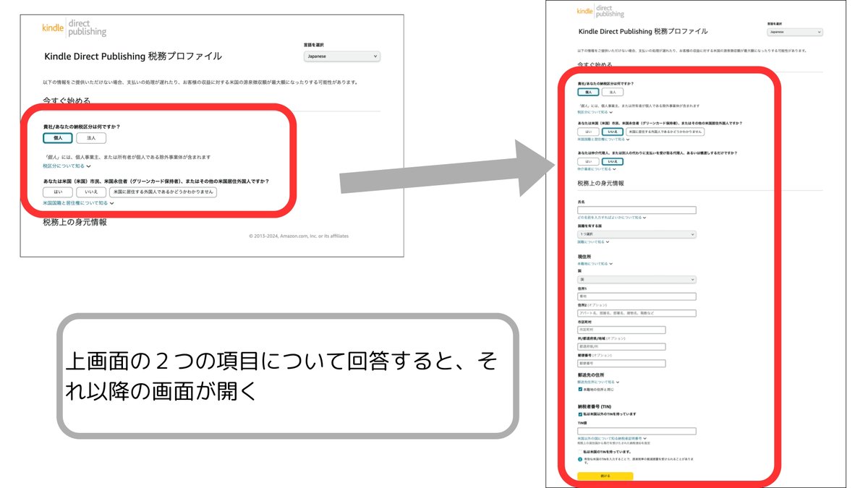Open the Japanese language dropdown in right screenshot

[x=795, y=32]
